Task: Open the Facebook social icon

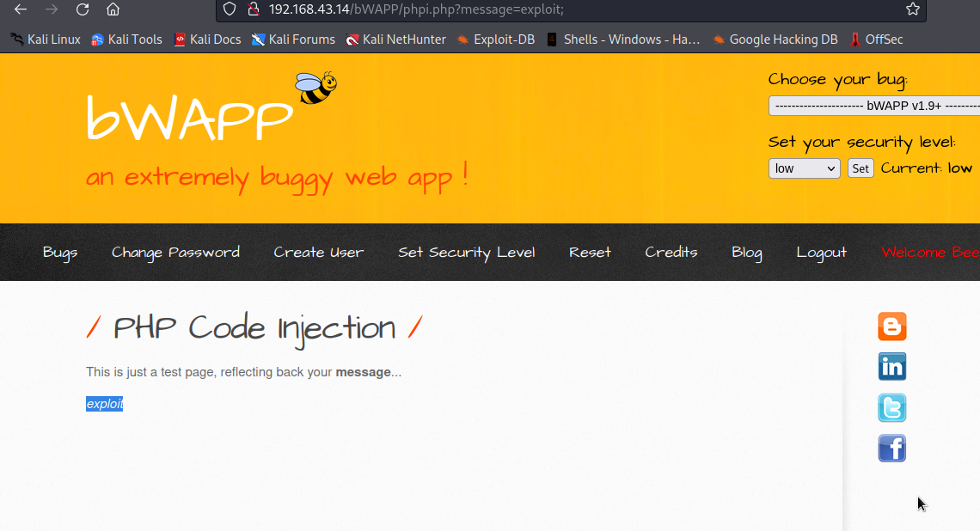Action: (x=891, y=449)
